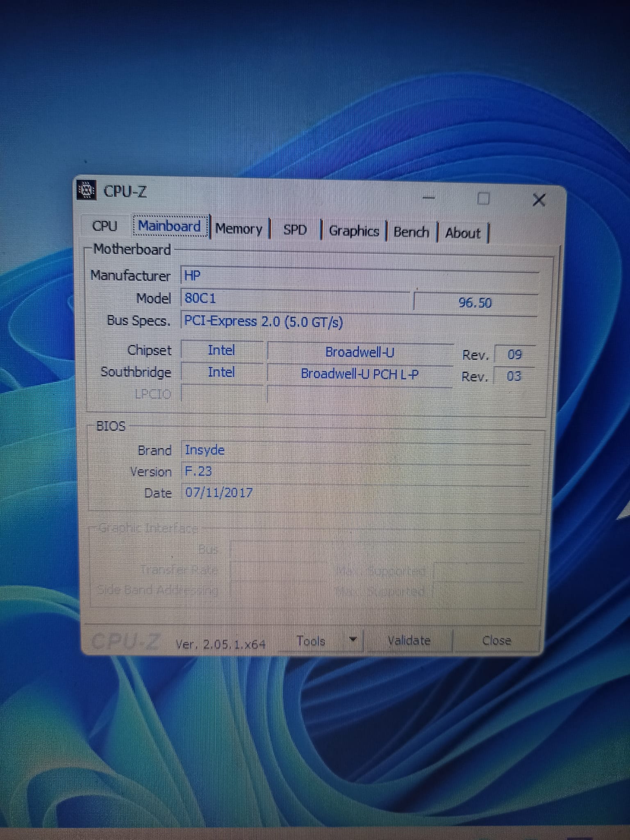
Task: Click the Southbridge Intel vendor field
Action: [x=221, y=372]
